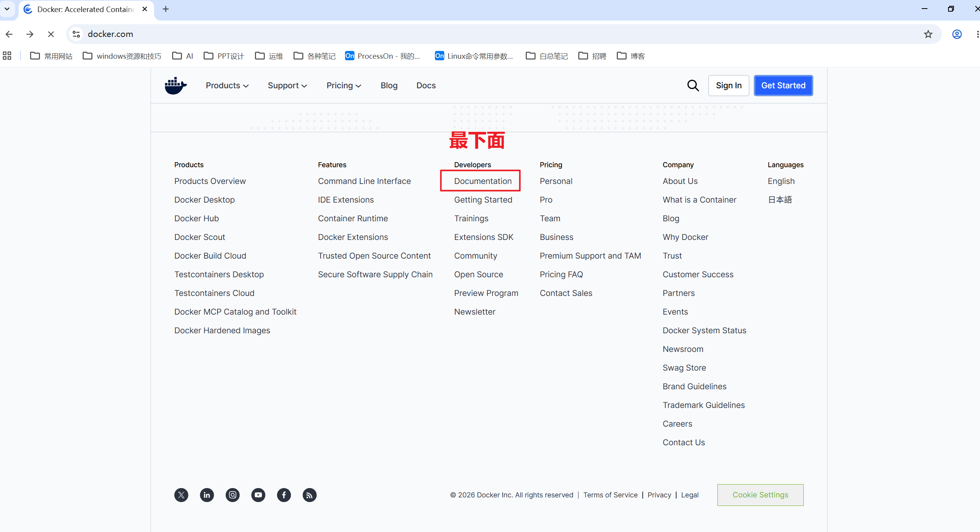This screenshot has height=532, width=980.
Task: Open Secure Software Supply Chain link
Action: (375, 275)
